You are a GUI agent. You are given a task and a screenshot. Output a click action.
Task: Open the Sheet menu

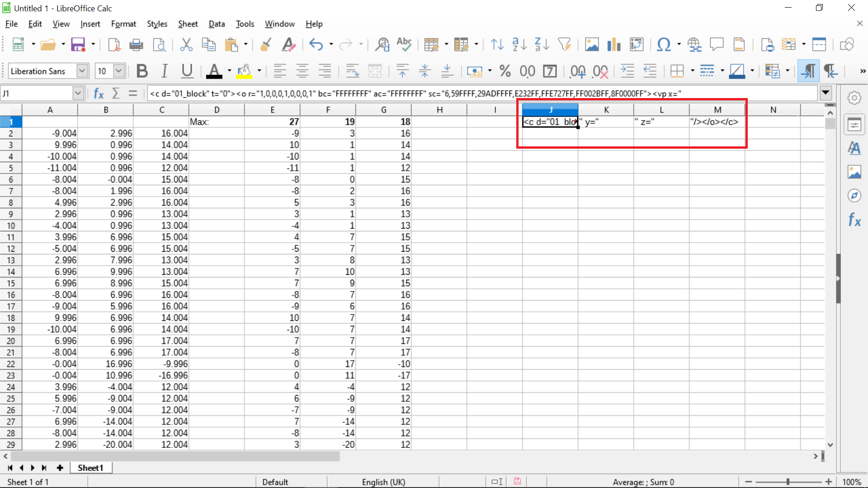[188, 24]
